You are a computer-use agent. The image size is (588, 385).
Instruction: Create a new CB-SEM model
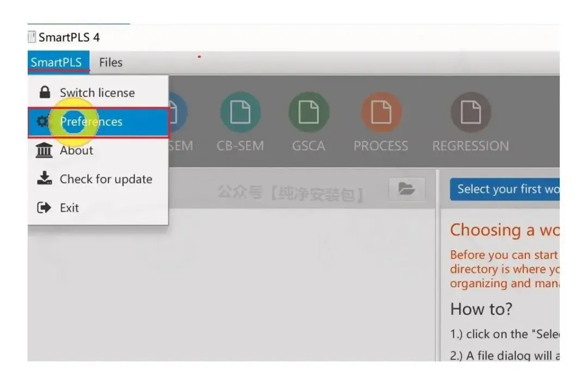240,112
